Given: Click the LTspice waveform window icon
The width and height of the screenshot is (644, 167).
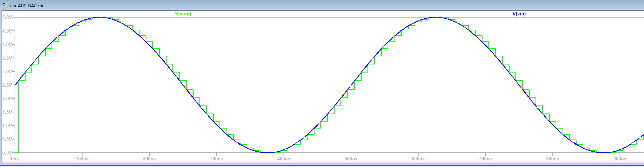Looking at the screenshot, I should tap(5, 5).
